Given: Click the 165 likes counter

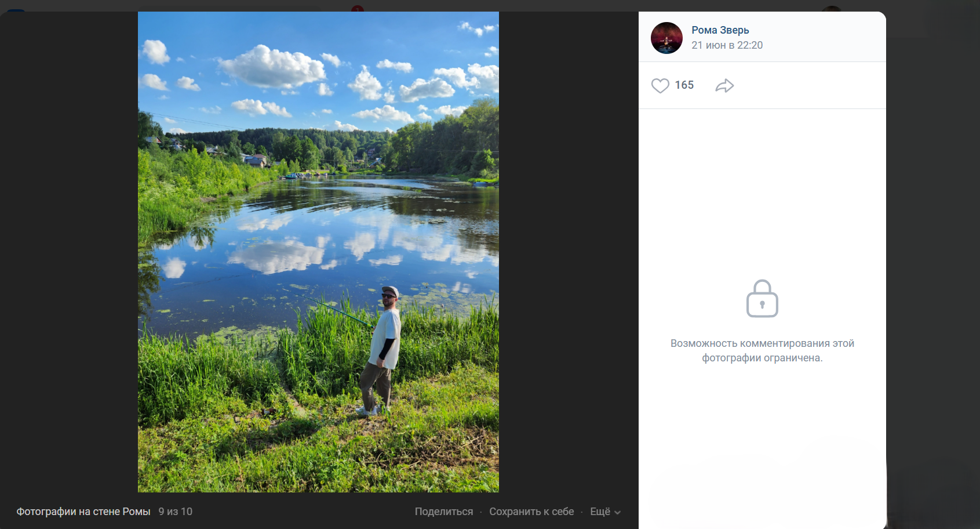Looking at the screenshot, I should (x=684, y=85).
